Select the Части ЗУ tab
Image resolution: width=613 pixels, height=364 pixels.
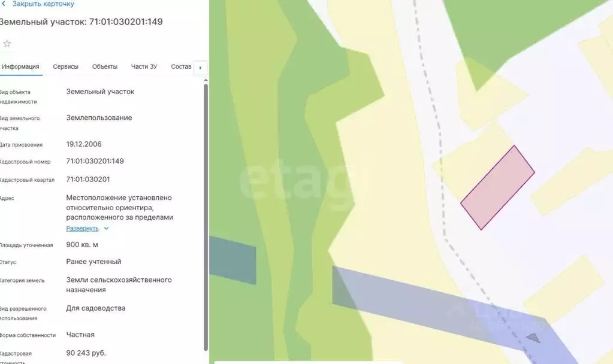[144, 67]
